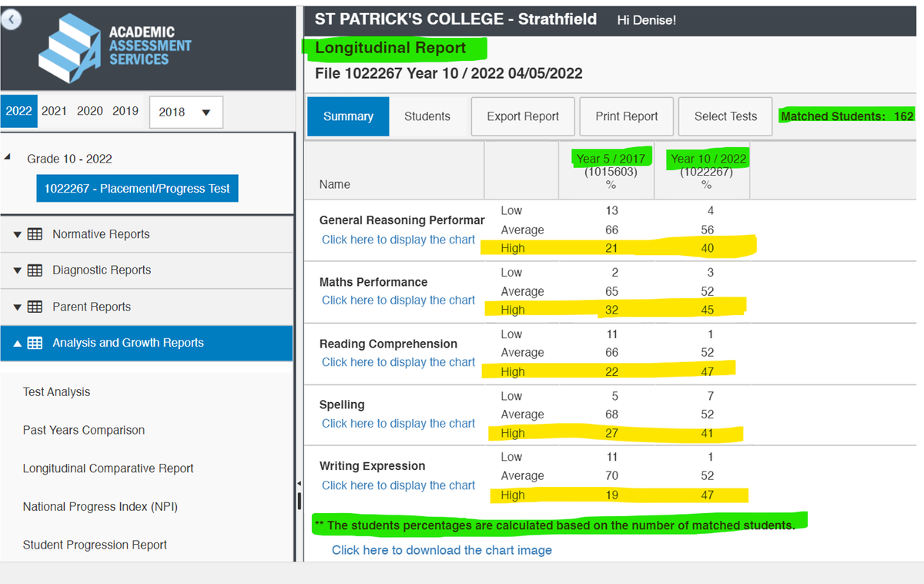Viewport: 924px width, 584px height.
Task: Select the 1022267 - Placement/Progress Test item
Action: click(137, 189)
